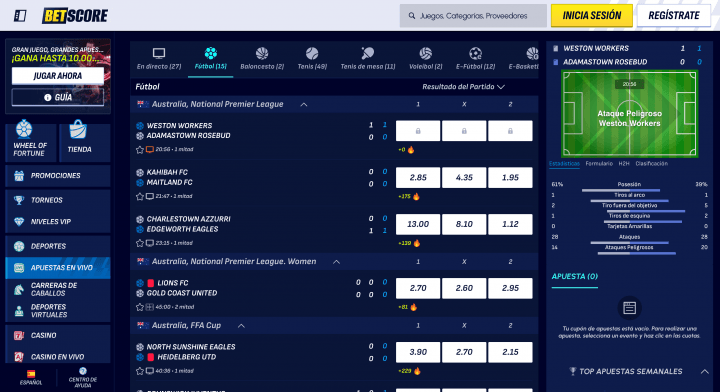This screenshot has height=392, width=720.
Task: Show +229 markets for North Sunshine Eagles
Action: click(409, 371)
